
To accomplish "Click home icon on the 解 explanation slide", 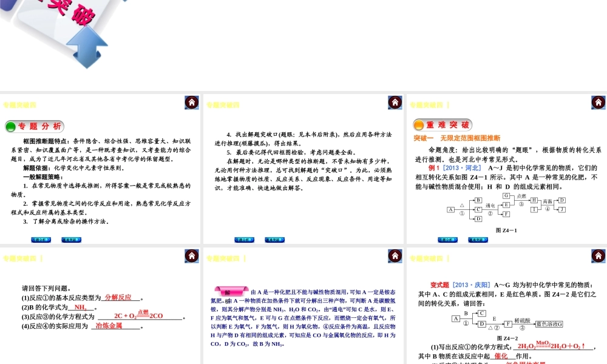I will 395,255.
